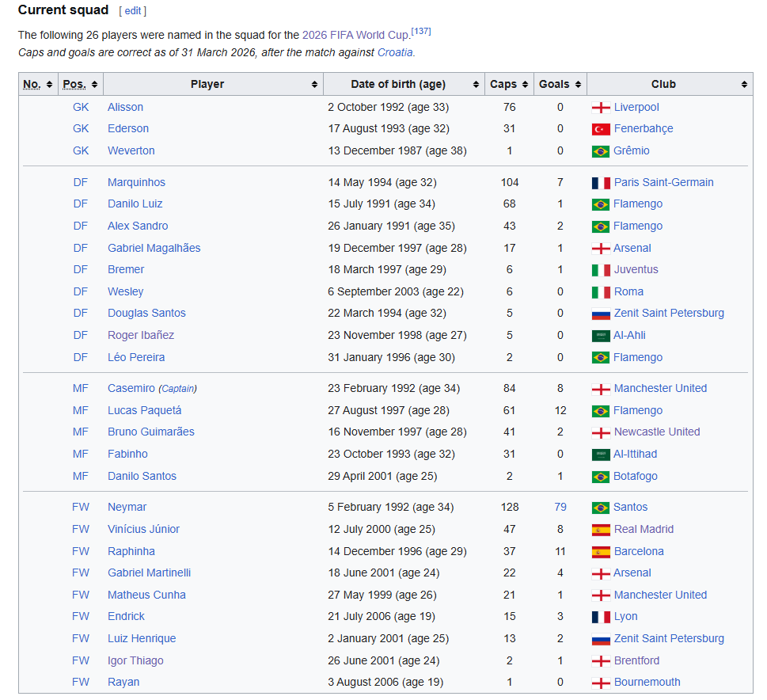Open Marquinhos player page
Image resolution: width=767 pixels, height=700 pixels.
click(x=136, y=183)
